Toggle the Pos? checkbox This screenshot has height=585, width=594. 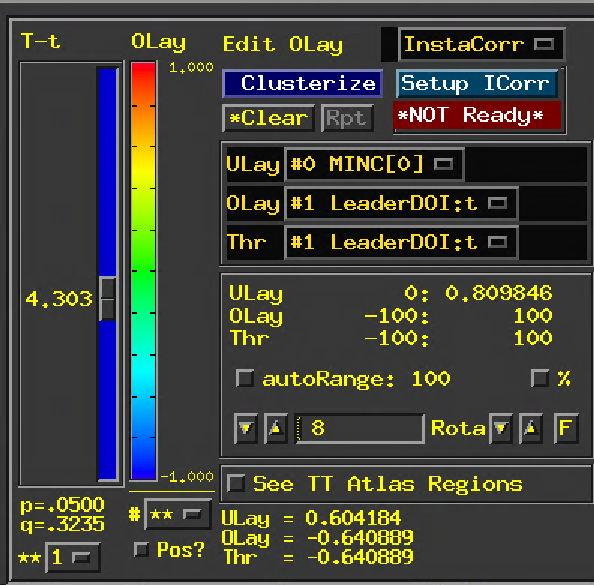pos(141,549)
